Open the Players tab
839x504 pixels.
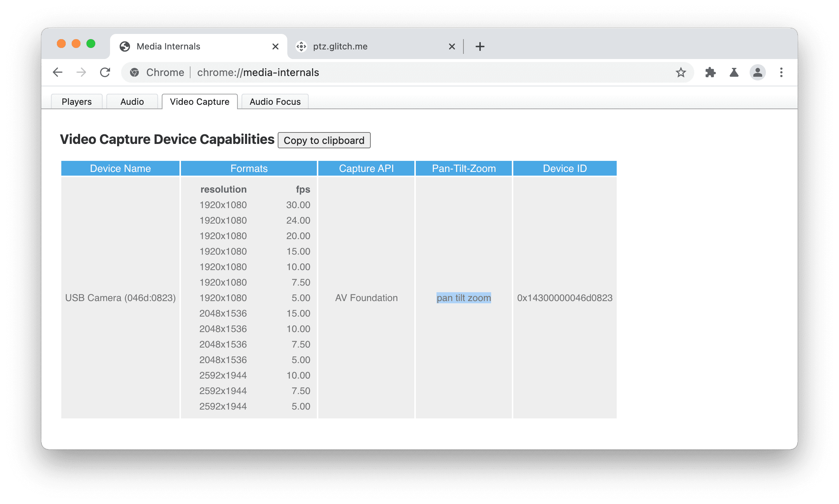coord(76,101)
